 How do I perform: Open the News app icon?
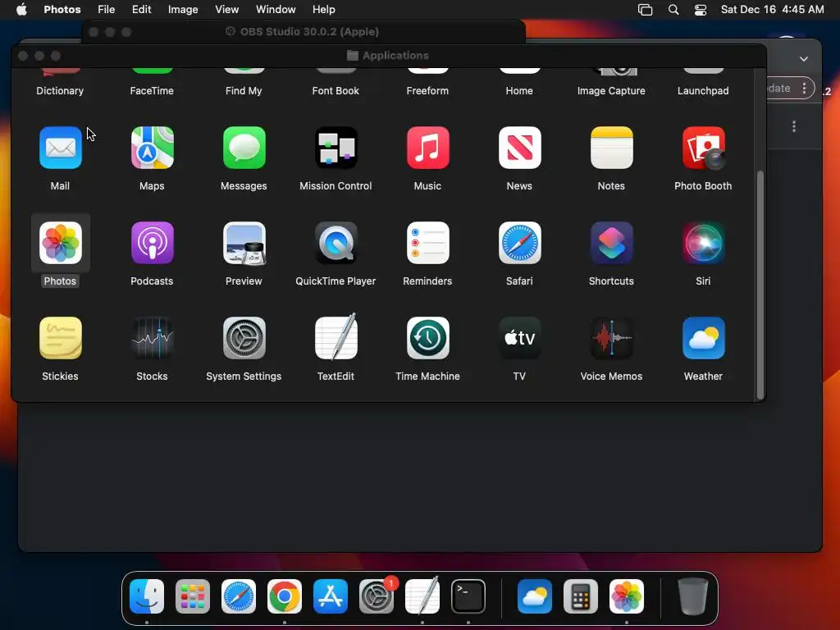(519, 148)
